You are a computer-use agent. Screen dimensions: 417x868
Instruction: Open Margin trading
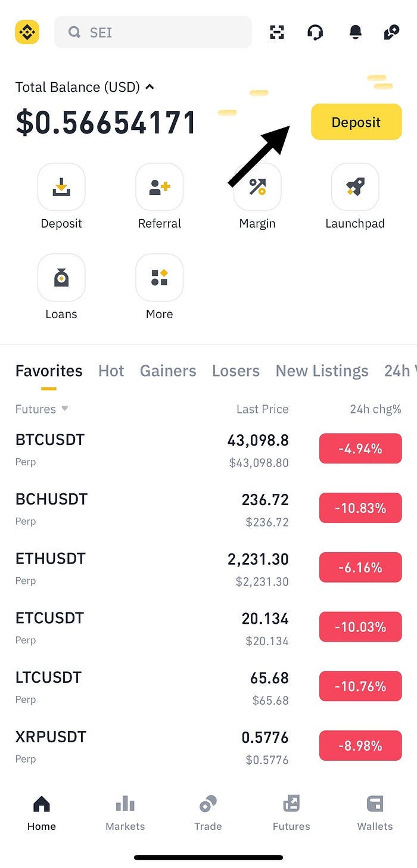257,187
